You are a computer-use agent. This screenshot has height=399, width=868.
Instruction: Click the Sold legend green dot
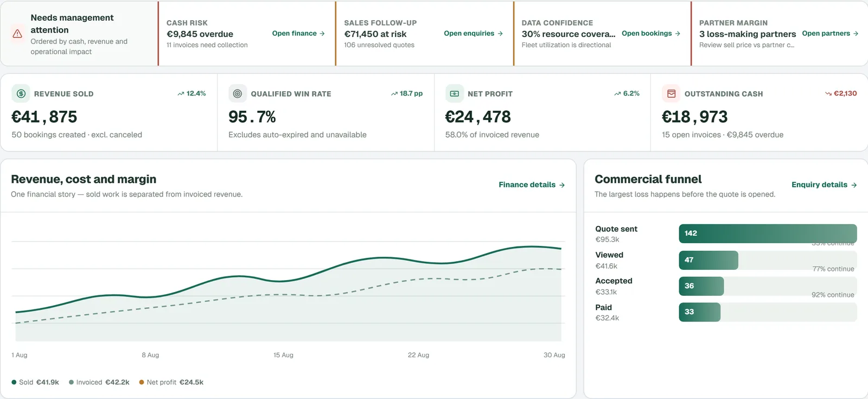[x=14, y=382]
